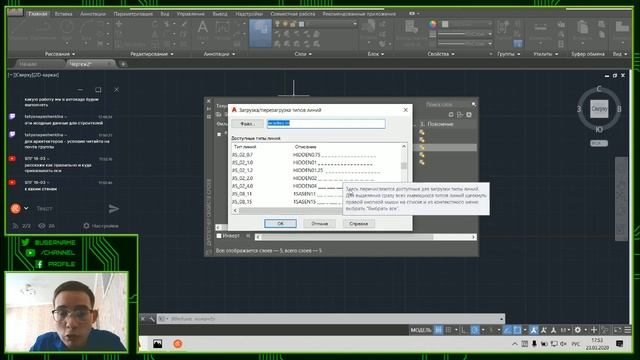Click the РУС language indicator in the tray
The height and width of the screenshot is (360, 640).
(576, 344)
